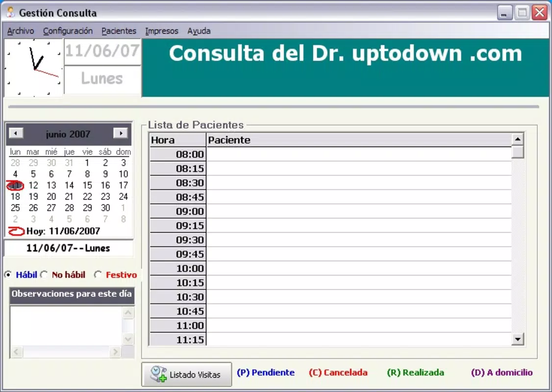
Task: Click observations box scroll left arrow
Action: click(17, 351)
